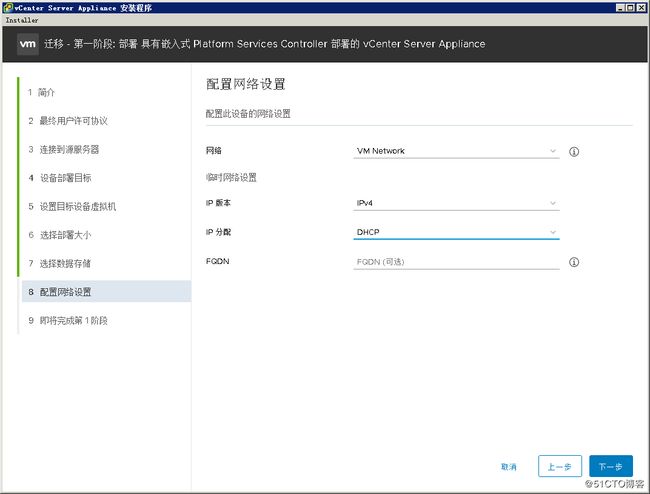Click the info icon beside VM Network

(574, 152)
